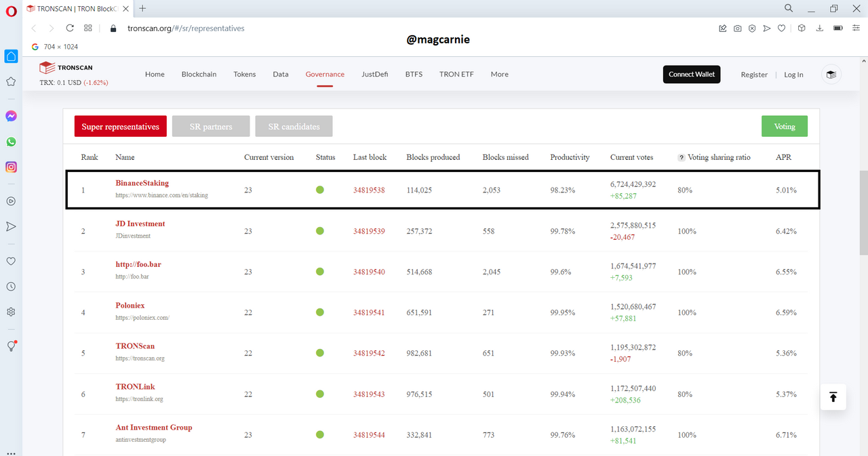This screenshot has height=456, width=868.
Task: Open the Governance navigation menu
Action: (325, 75)
